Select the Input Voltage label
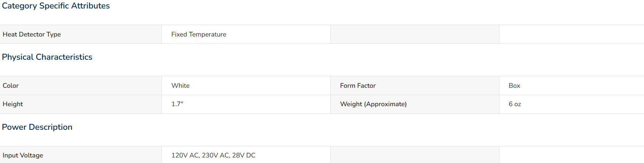The image size is (644, 163). point(23,155)
